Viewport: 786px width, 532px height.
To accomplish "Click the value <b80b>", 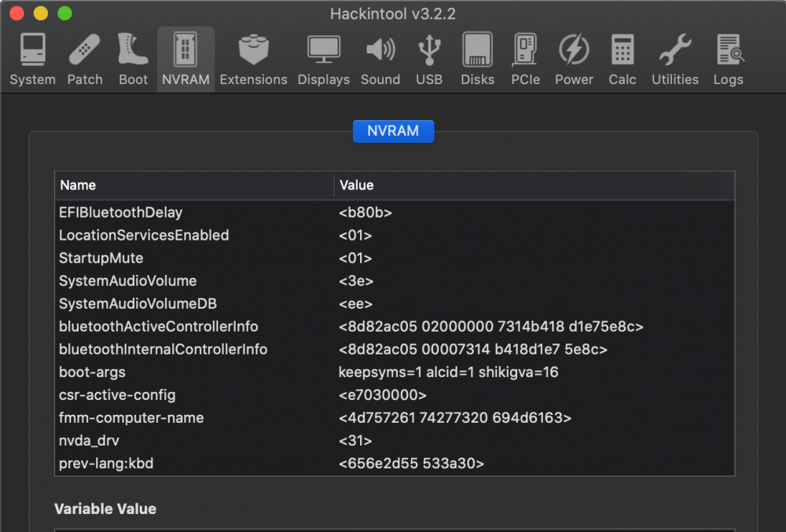I will [365, 212].
